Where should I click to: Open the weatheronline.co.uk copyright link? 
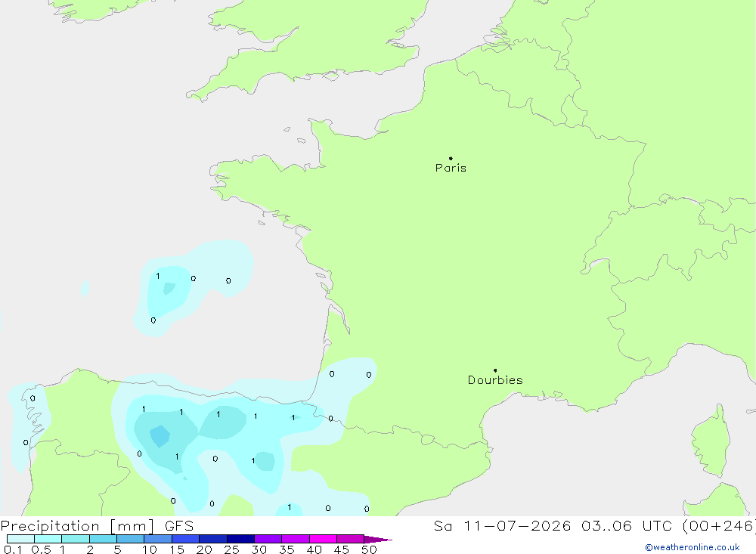[x=692, y=547]
